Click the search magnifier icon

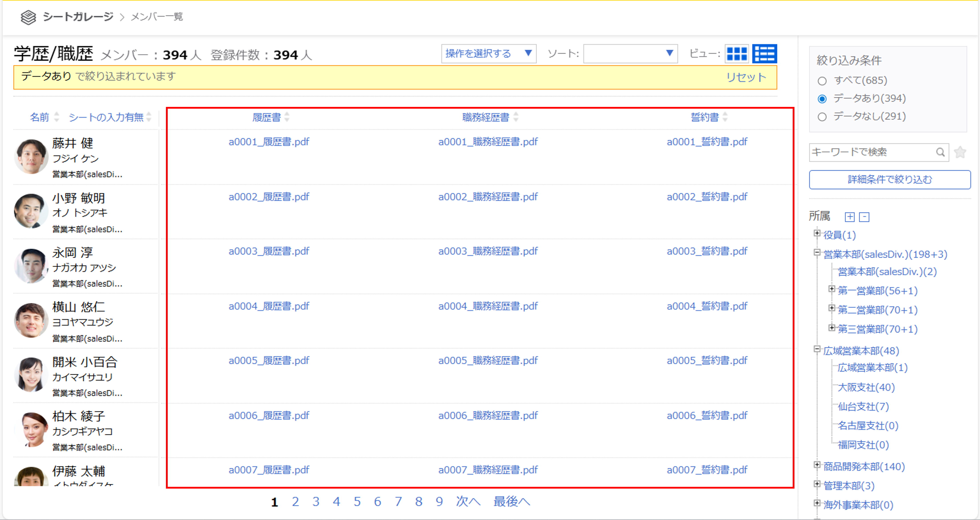pos(940,152)
